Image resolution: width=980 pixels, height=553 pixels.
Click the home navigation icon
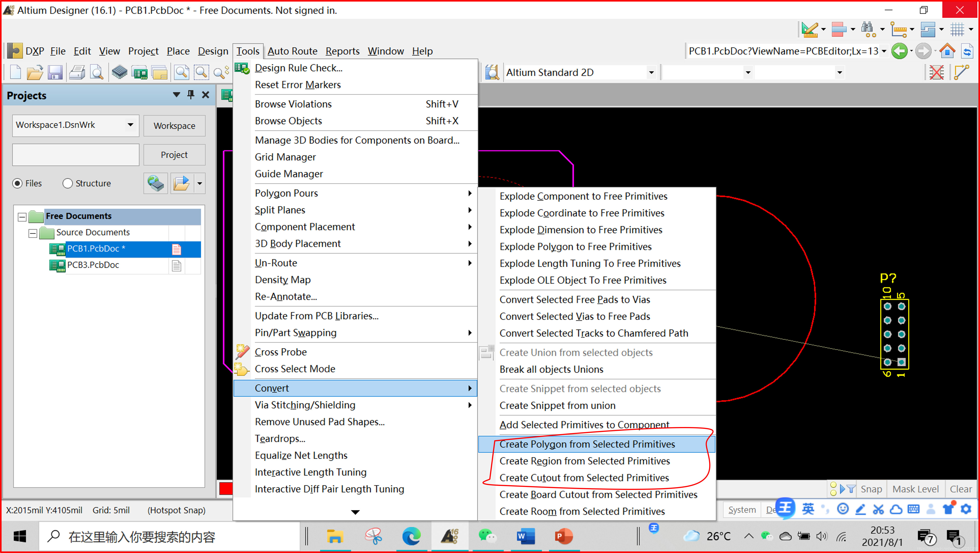pyautogui.click(x=947, y=51)
